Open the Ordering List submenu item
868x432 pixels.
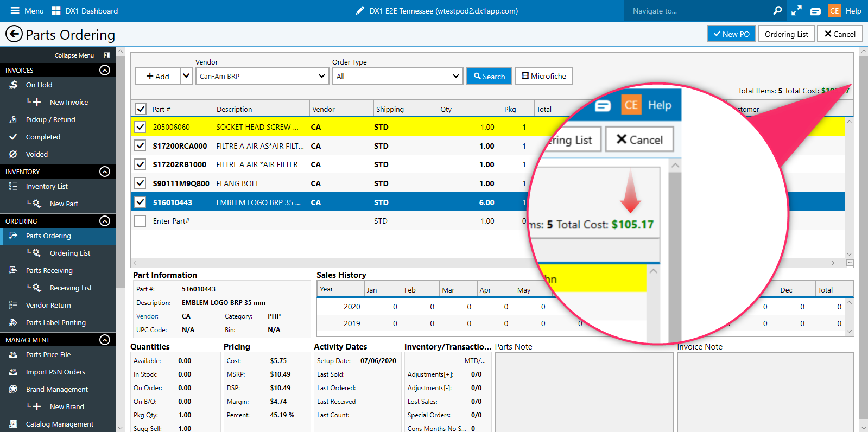coord(70,253)
